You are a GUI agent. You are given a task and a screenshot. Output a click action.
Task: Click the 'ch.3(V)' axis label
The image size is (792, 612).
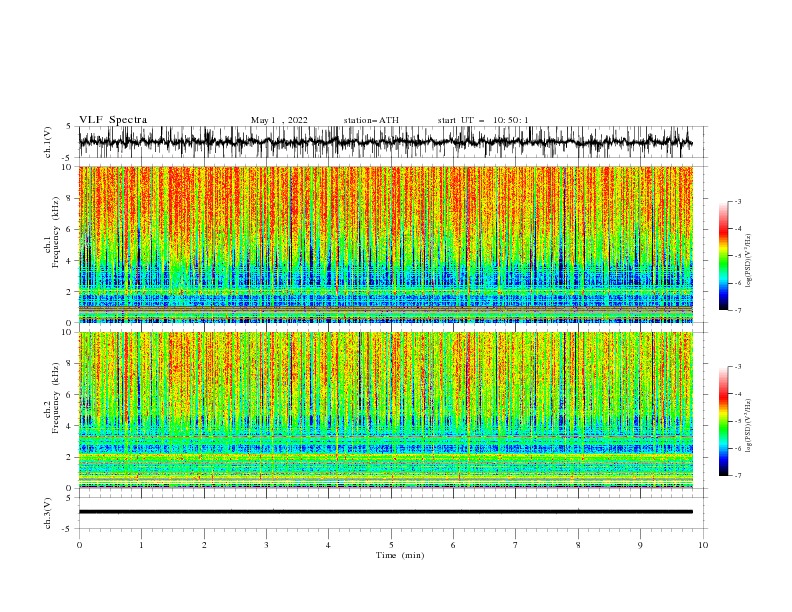coord(48,513)
